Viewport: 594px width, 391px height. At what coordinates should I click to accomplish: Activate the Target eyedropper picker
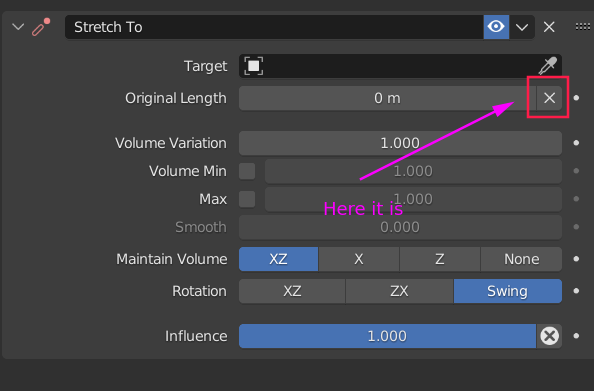click(548, 66)
